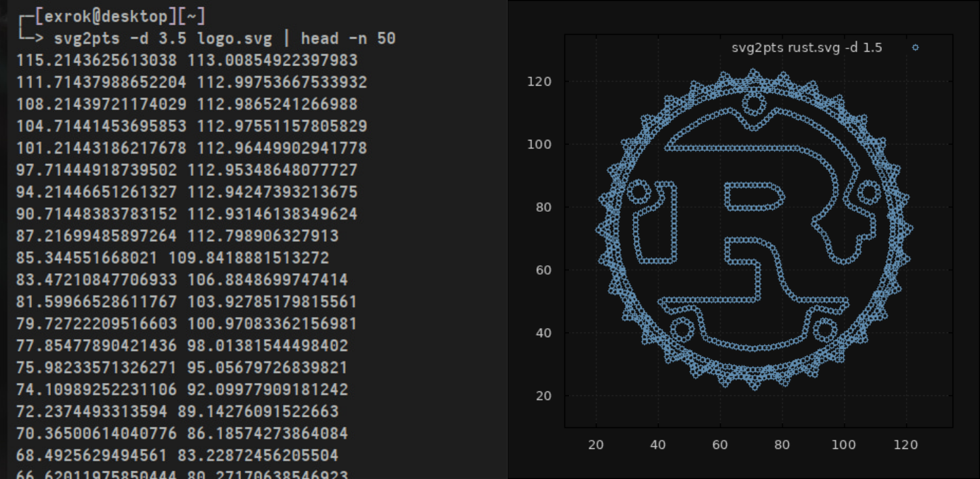Click the horizontal axis tick label 80
The height and width of the screenshot is (479, 980).
tap(782, 445)
